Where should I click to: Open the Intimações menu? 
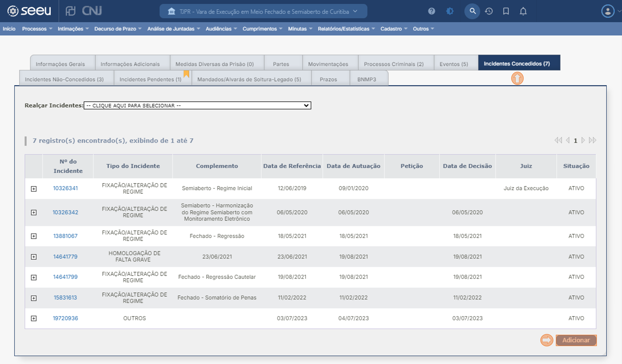point(73,29)
